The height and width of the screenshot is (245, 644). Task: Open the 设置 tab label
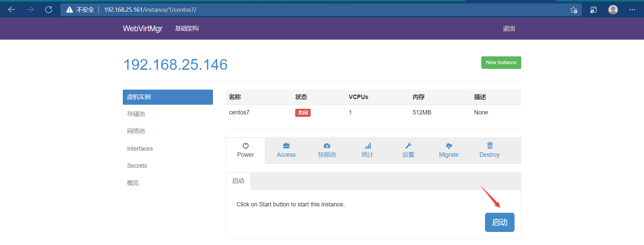[x=408, y=155]
